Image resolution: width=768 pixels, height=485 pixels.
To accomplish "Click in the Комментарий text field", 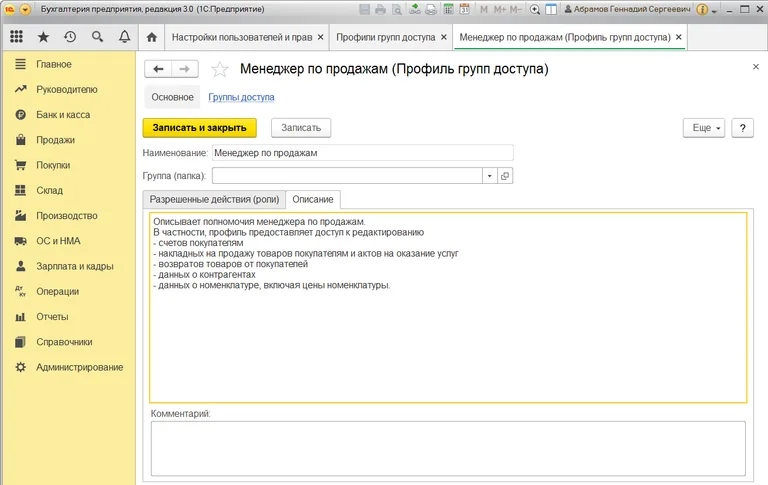I will [x=447, y=448].
